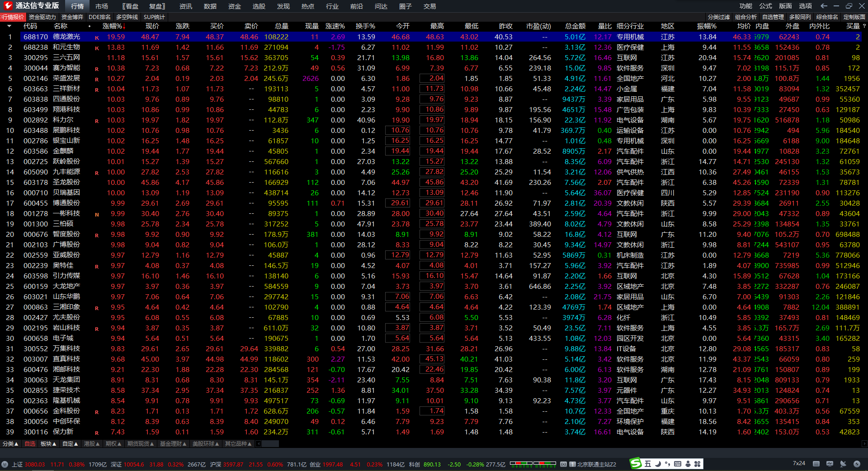Click the 7x24 news link
Viewport: 868px width, 471px height.
click(x=799, y=463)
